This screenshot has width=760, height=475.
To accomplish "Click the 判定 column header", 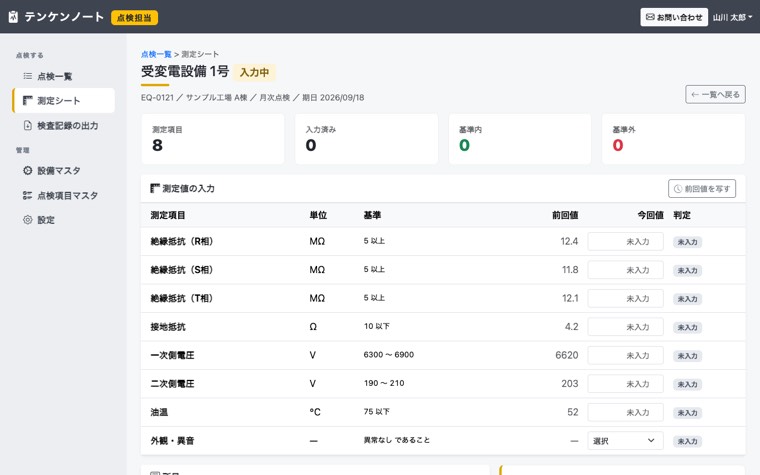I will 681,215.
